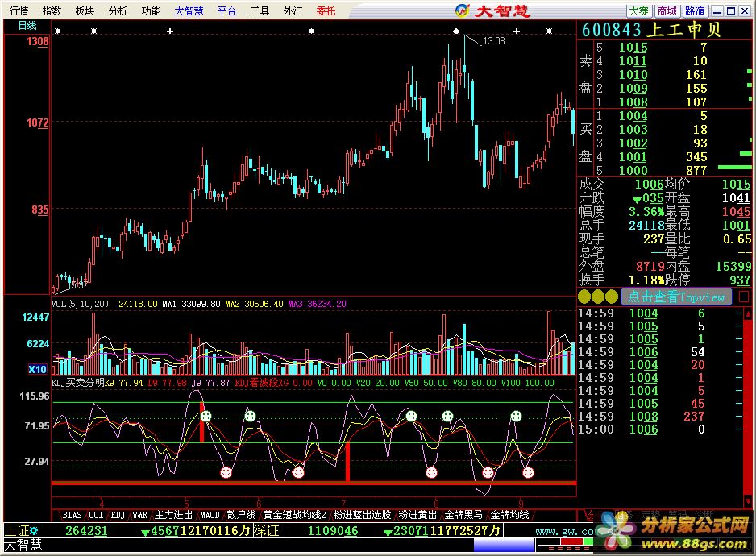
Task: Select the MACD indicator tab
Action: (x=210, y=515)
